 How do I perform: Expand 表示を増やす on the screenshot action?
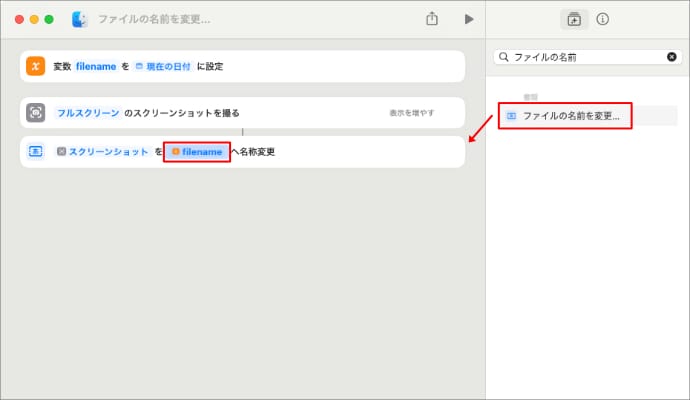(412, 113)
